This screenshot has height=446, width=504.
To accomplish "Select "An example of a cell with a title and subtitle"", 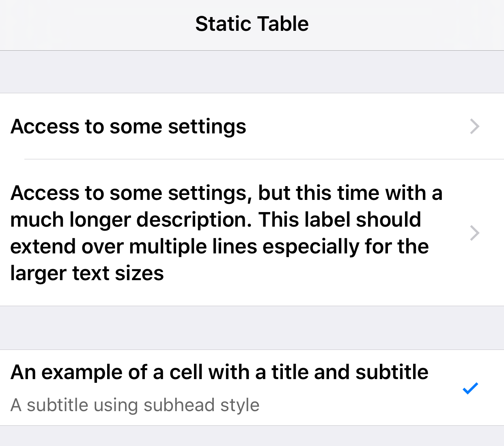I will [x=219, y=372].
